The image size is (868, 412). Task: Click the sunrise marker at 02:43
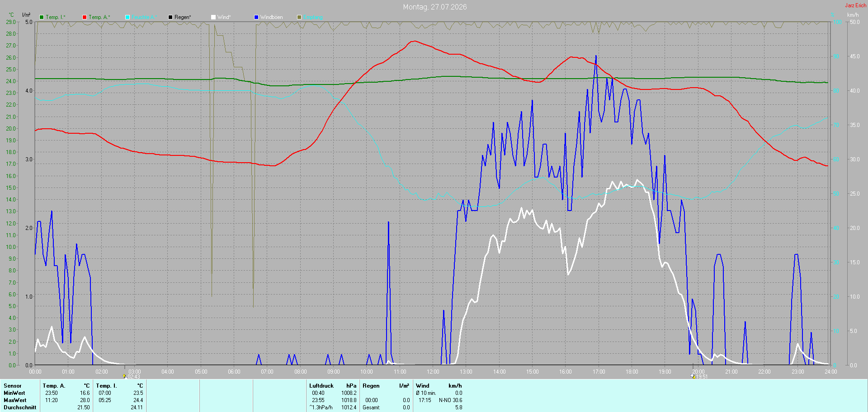tap(124, 376)
